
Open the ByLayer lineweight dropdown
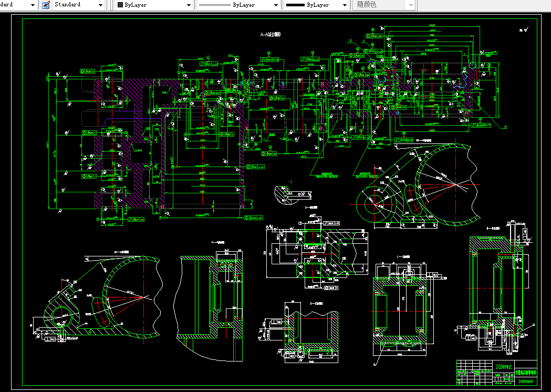[x=316, y=5]
